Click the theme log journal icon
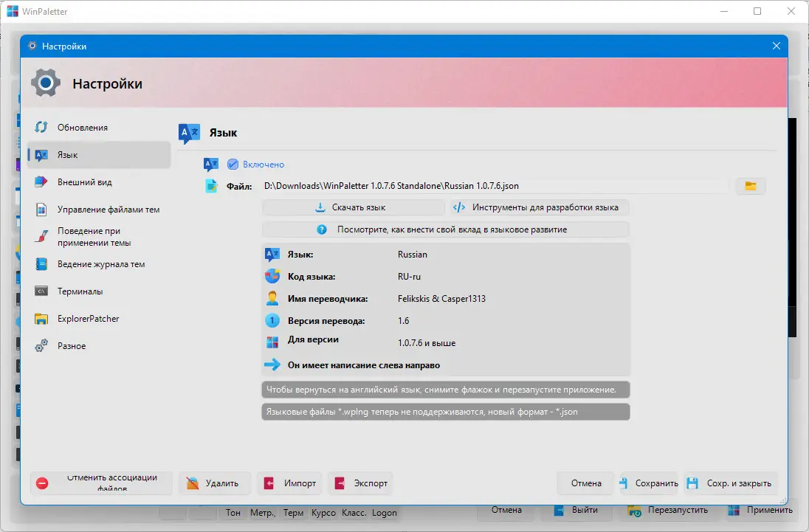This screenshot has width=809, height=532. click(x=41, y=264)
